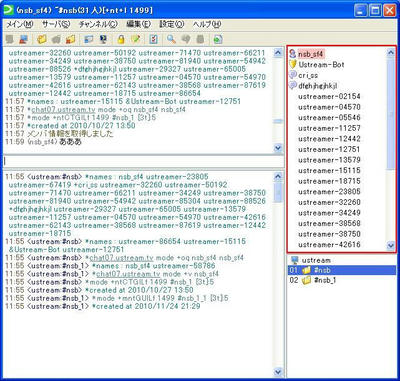The height and width of the screenshot is (381, 400).
Task: Click the operator icon beside nsb_sf4
Action: click(x=293, y=54)
